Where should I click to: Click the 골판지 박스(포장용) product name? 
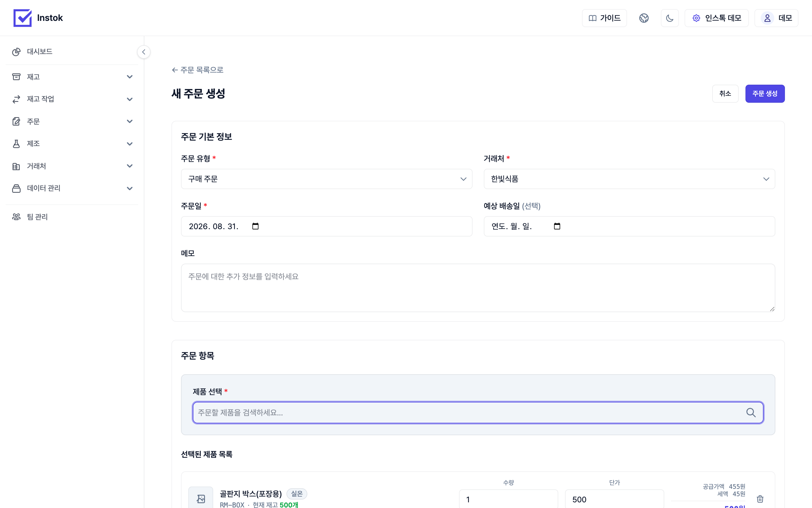point(251,494)
